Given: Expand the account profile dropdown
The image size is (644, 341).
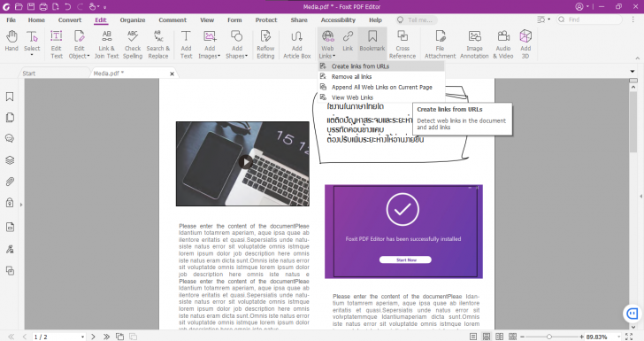Looking at the screenshot, I should (x=587, y=6).
